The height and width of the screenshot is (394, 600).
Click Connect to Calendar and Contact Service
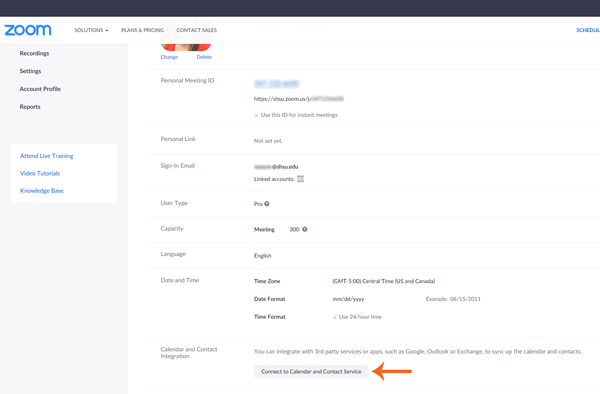tap(311, 371)
